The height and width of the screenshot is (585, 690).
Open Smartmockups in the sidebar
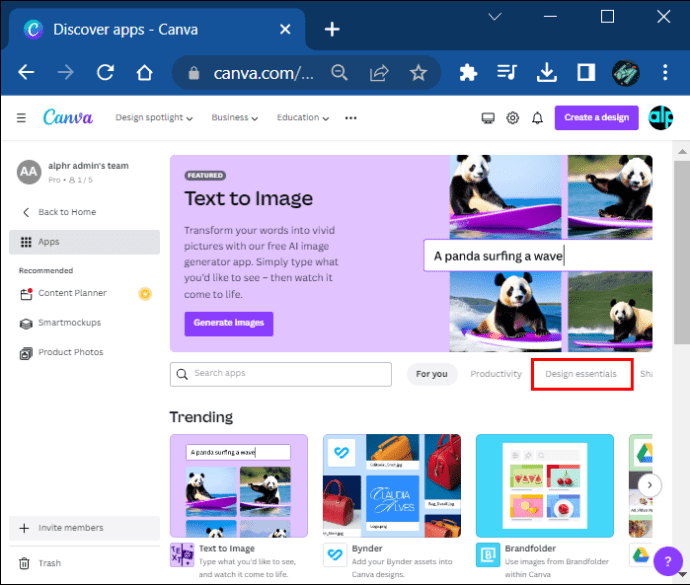click(x=84, y=323)
